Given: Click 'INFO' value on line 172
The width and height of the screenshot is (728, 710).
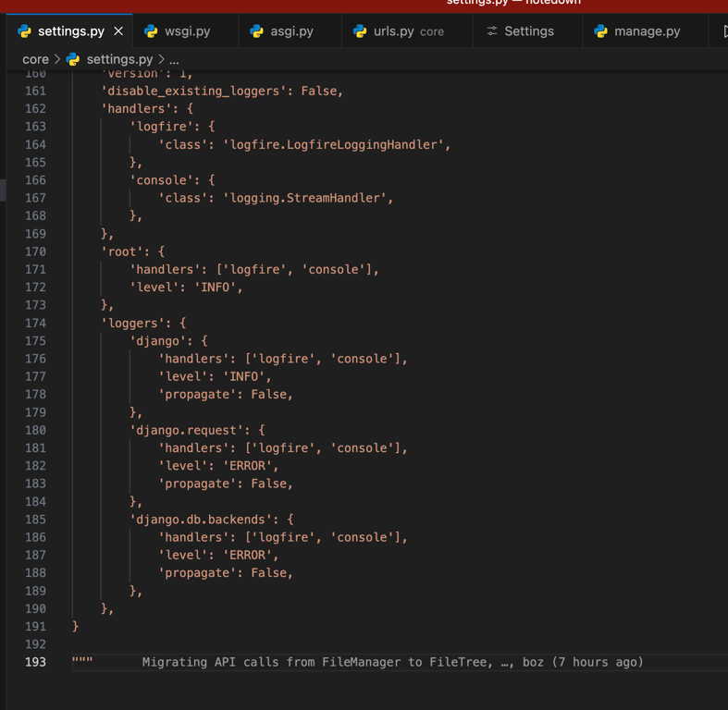Looking at the screenshot, I should [215, 288].
